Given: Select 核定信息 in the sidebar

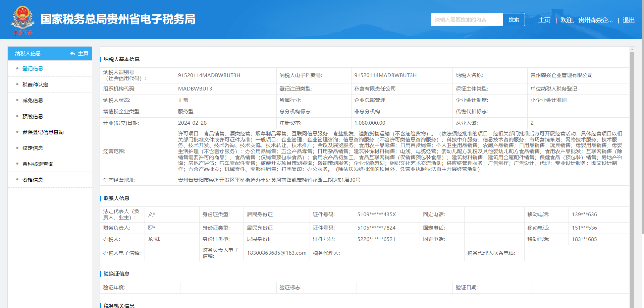Looking at the screenshot, I should click(x=33, y=148).
